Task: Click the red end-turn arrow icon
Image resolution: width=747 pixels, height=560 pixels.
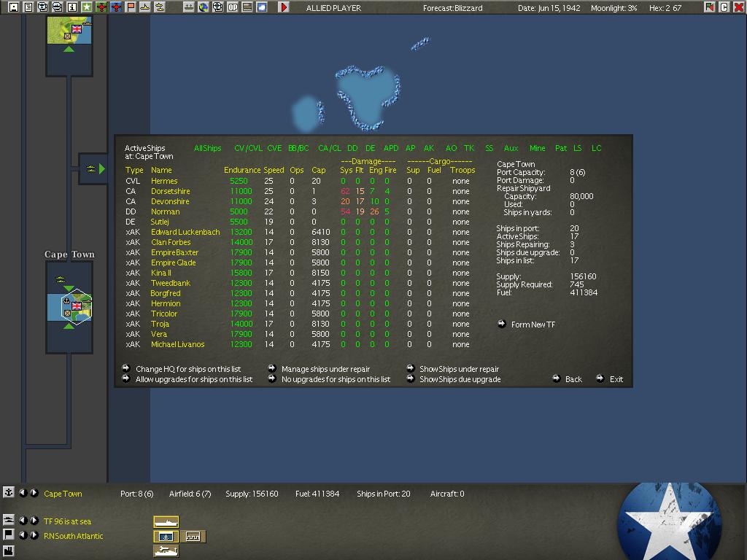Action: [x=284, y=7]
